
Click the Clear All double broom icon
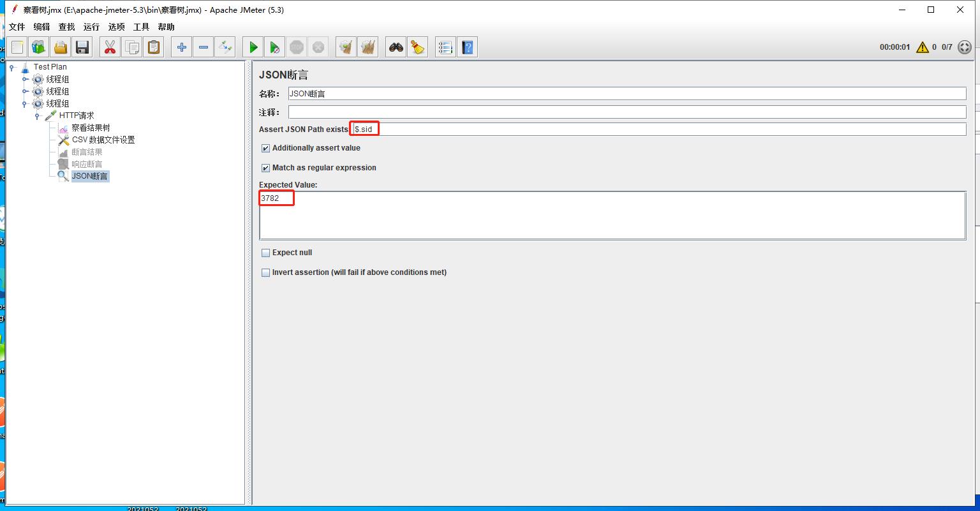click(368, 47)
